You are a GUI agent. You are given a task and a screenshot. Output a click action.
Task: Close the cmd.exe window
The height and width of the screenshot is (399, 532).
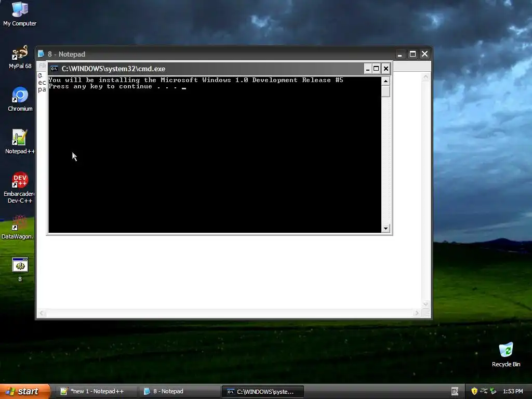pos(386,69)
